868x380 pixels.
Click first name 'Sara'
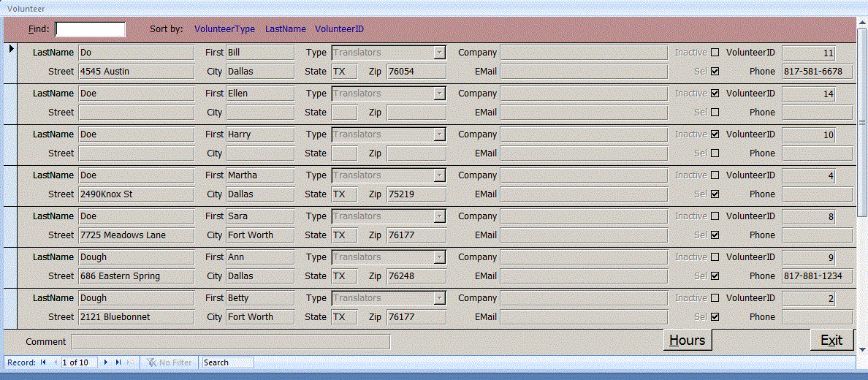point(260,216)
